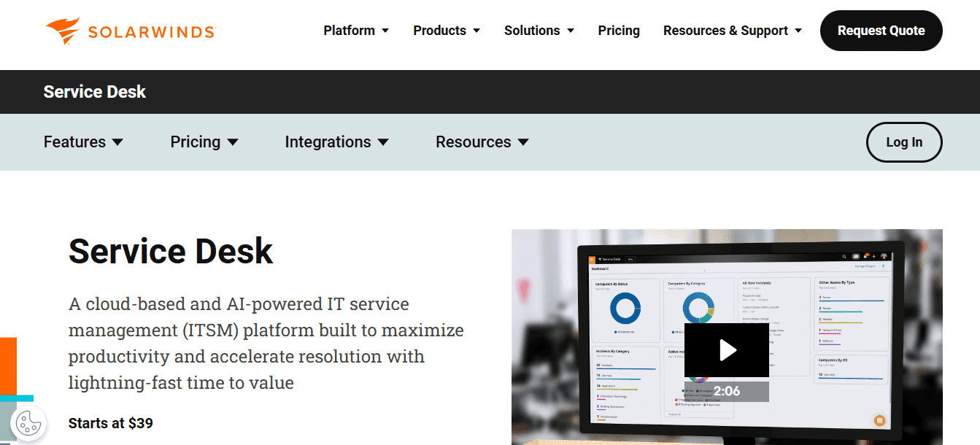Open the Solutions dropdown

tap(539, 30)
